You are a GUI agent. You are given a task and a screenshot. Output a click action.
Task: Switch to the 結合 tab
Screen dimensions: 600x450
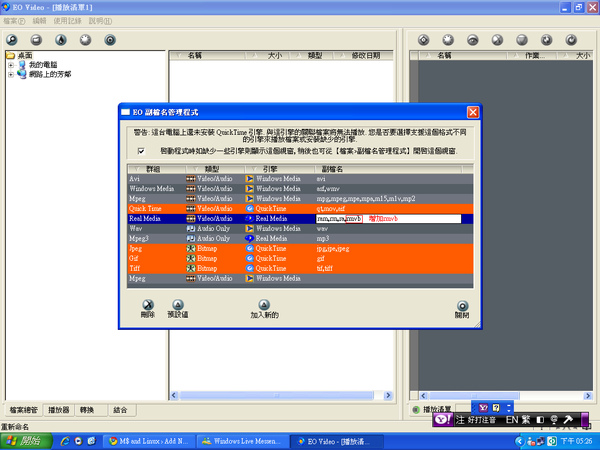120,410
